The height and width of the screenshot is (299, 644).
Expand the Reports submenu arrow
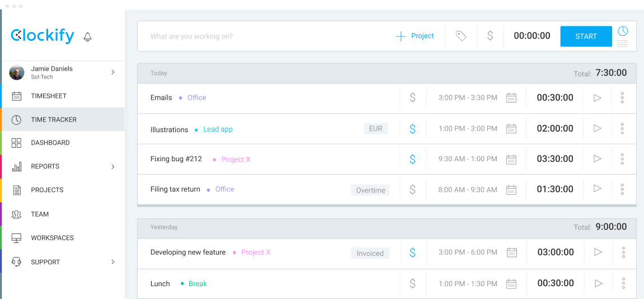113,167
